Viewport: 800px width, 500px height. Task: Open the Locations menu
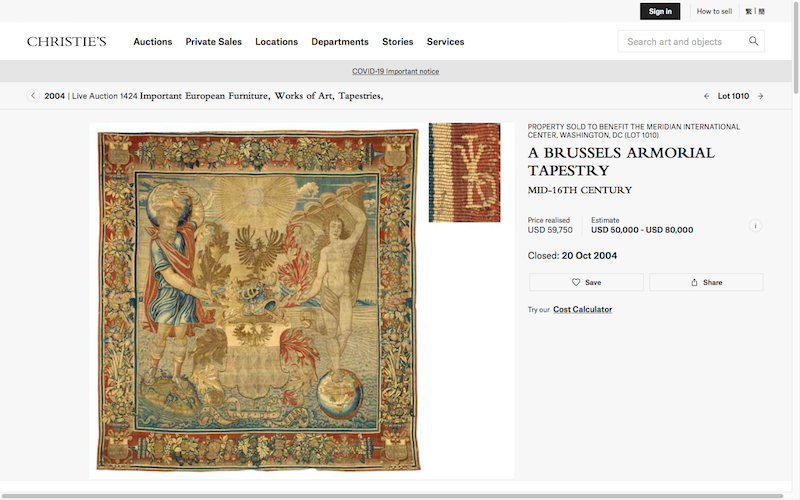click(277, 42)
